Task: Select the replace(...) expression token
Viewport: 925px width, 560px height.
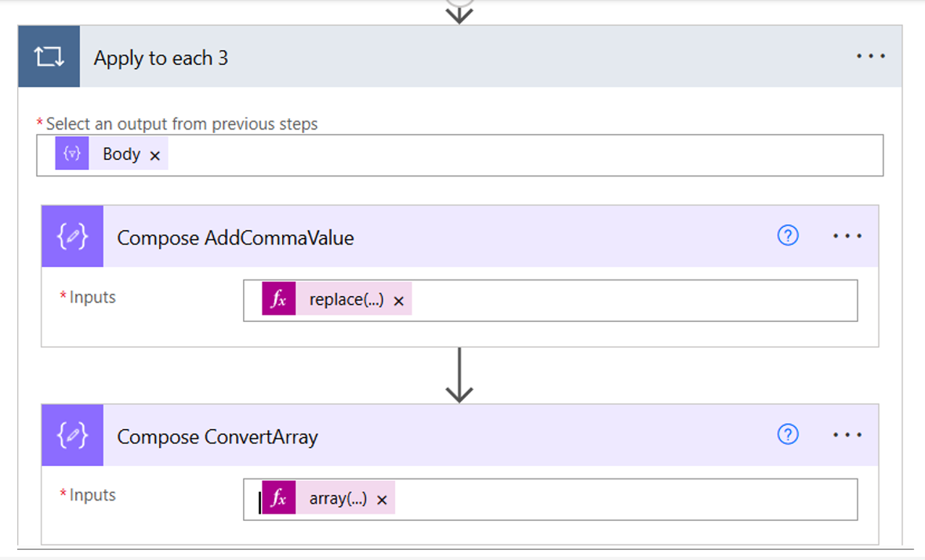Action: [345, 298]
